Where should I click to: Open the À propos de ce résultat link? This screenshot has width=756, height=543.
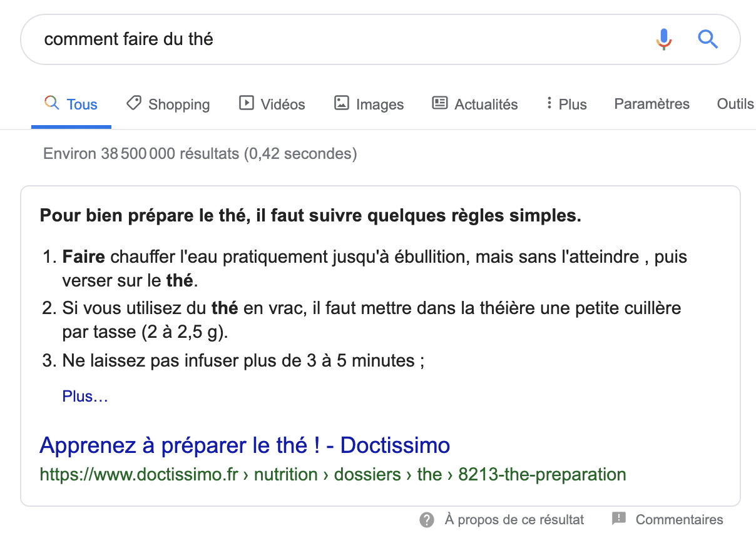[514, 519]
